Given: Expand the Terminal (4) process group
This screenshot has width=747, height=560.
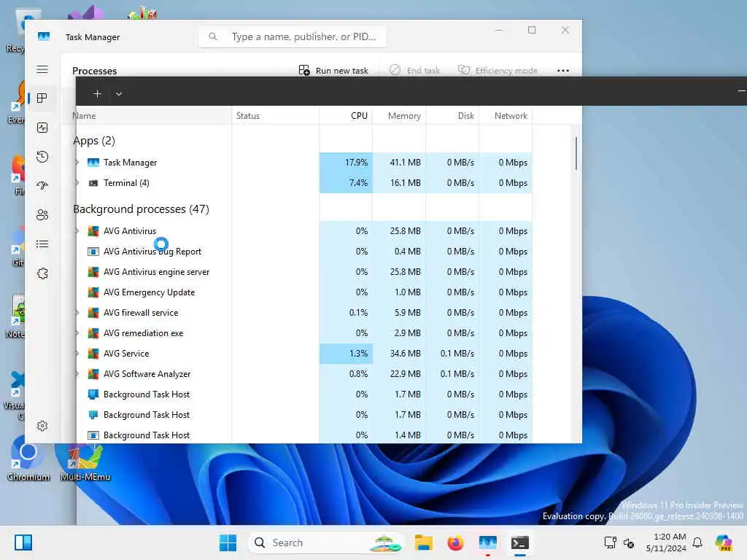Looking at the screenshot, I should [77, 183].
